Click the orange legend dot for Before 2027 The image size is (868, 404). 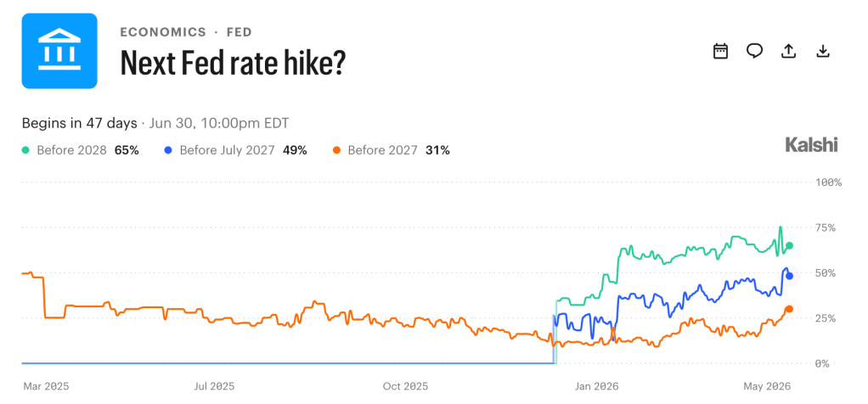tap(336, 150)
